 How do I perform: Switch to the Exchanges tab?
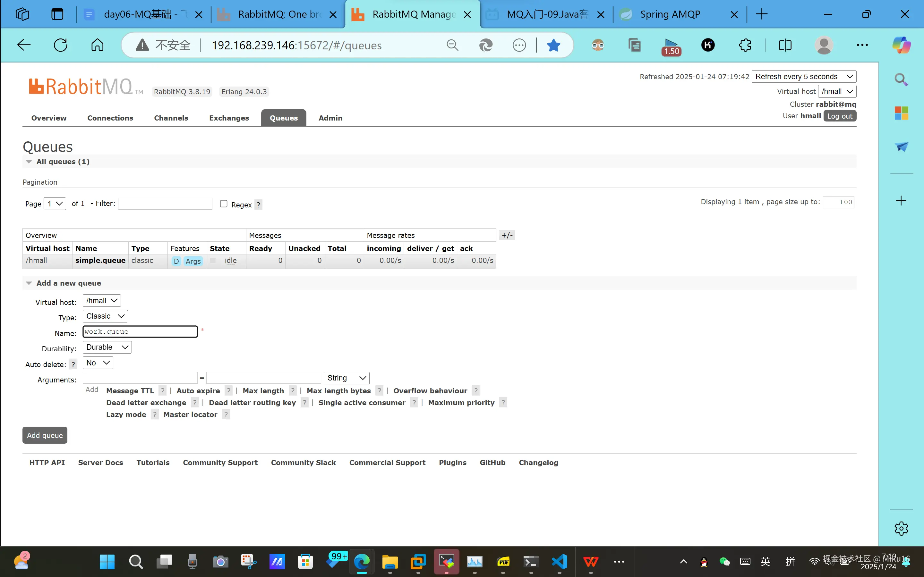229,118
